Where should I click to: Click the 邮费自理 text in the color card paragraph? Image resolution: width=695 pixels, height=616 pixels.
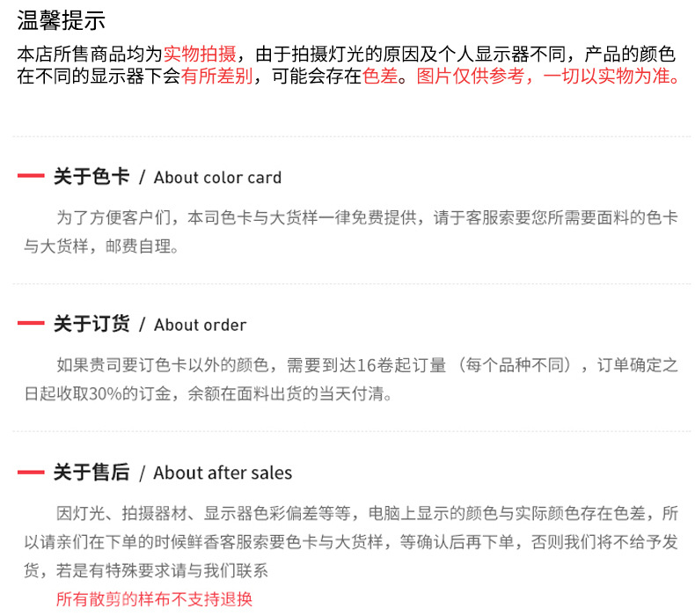pos(143,246)
